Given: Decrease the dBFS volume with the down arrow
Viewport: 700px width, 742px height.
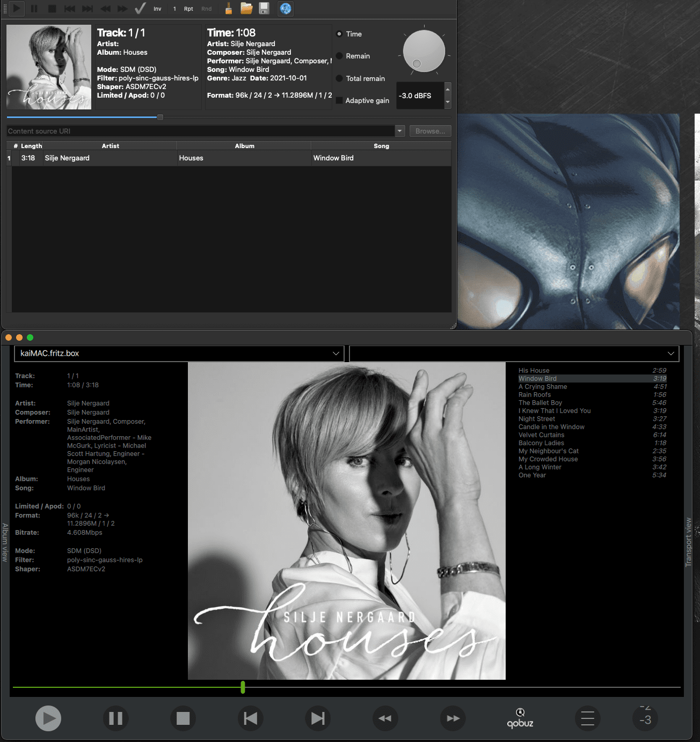Looking at the screenshot, I should [448, 102].
